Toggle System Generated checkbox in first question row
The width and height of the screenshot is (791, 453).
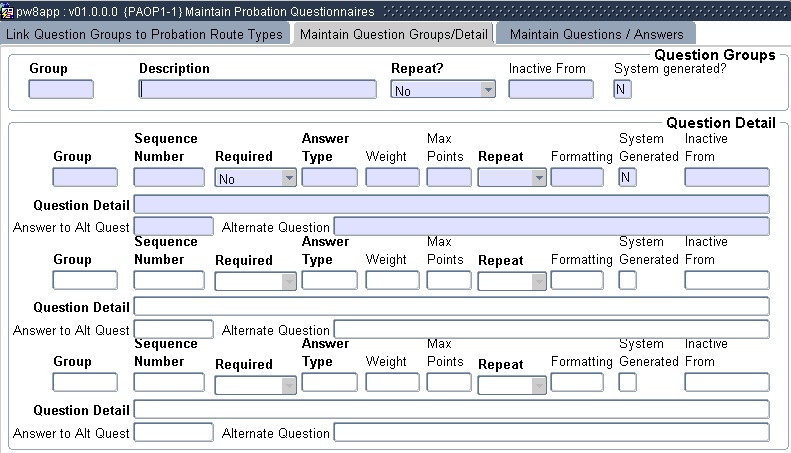click(628, 178)
